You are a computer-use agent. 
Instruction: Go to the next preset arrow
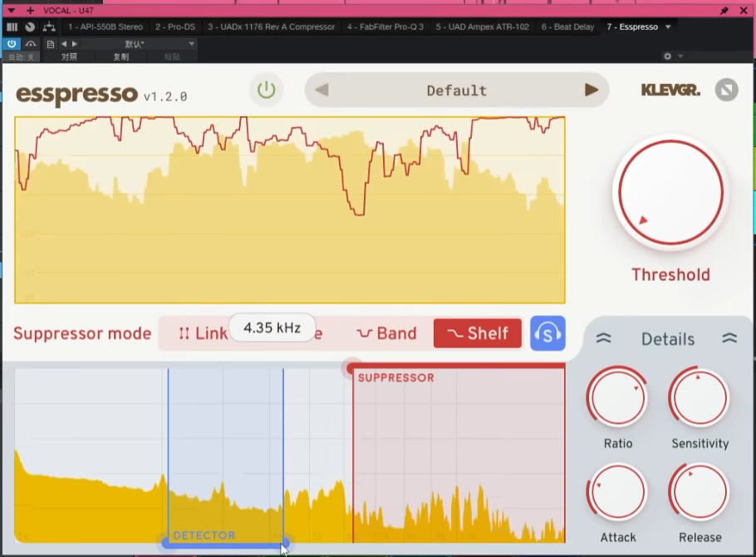point(592,90)
